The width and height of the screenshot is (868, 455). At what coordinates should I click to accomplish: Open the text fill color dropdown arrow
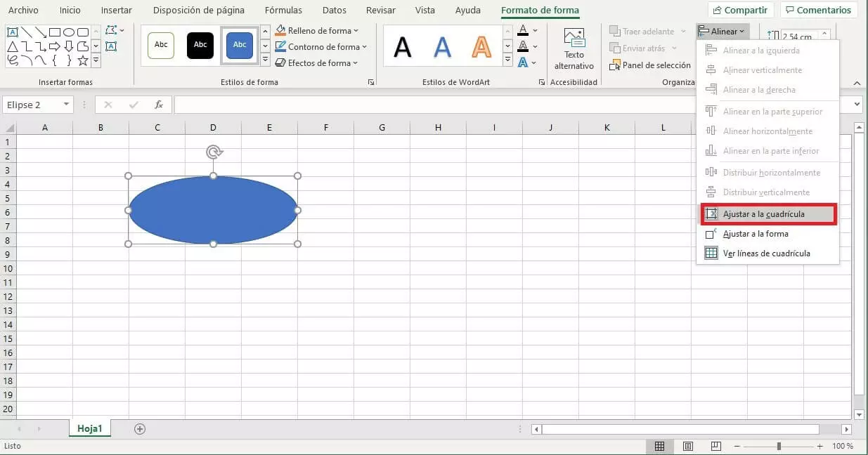(x=535, y=31)
